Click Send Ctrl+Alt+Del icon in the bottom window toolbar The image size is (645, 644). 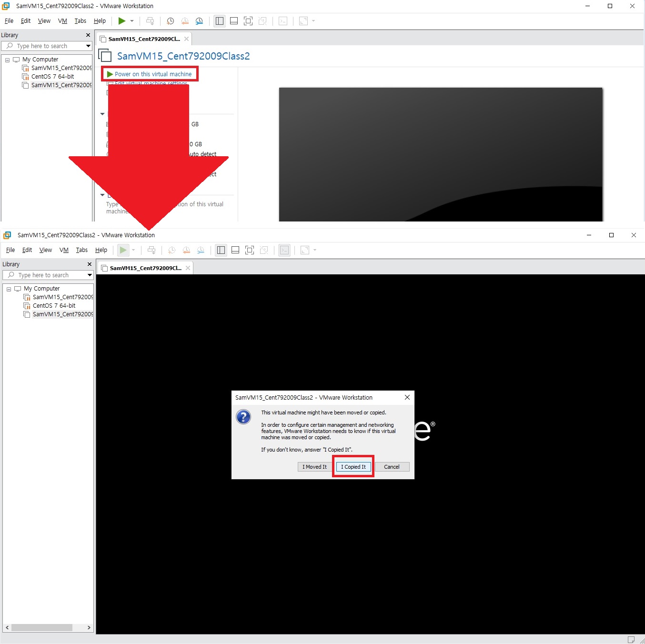click(151, 250)
